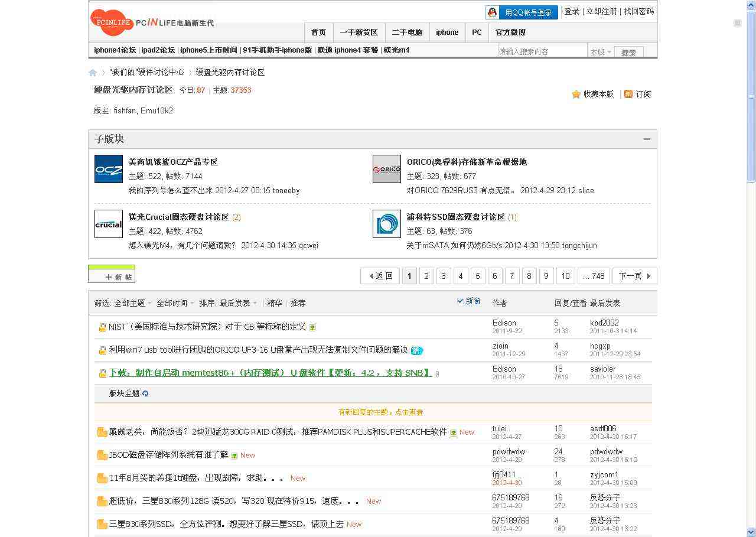The height and width of the screenshot is (537, 756).
Task: Click the 精 digest badge on ORICO thread
Action: 417,350
